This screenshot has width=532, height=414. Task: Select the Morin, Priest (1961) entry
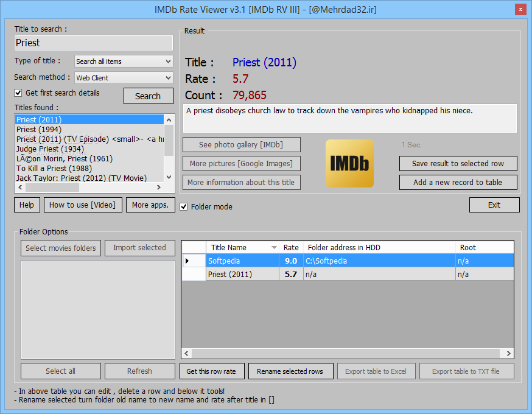click(x=89, y=158)
